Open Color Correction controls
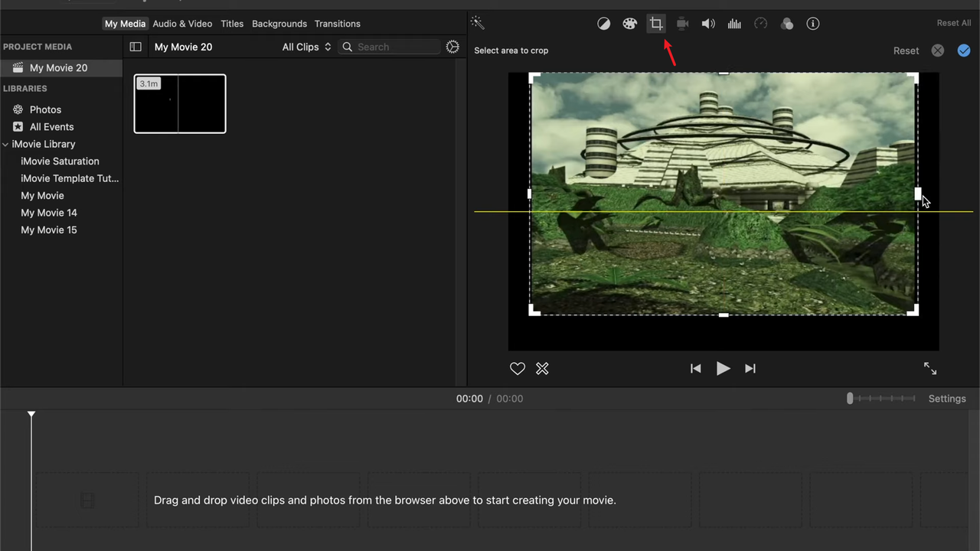The image size is (980, 551). pyautogui.click(x=629, y=23)
